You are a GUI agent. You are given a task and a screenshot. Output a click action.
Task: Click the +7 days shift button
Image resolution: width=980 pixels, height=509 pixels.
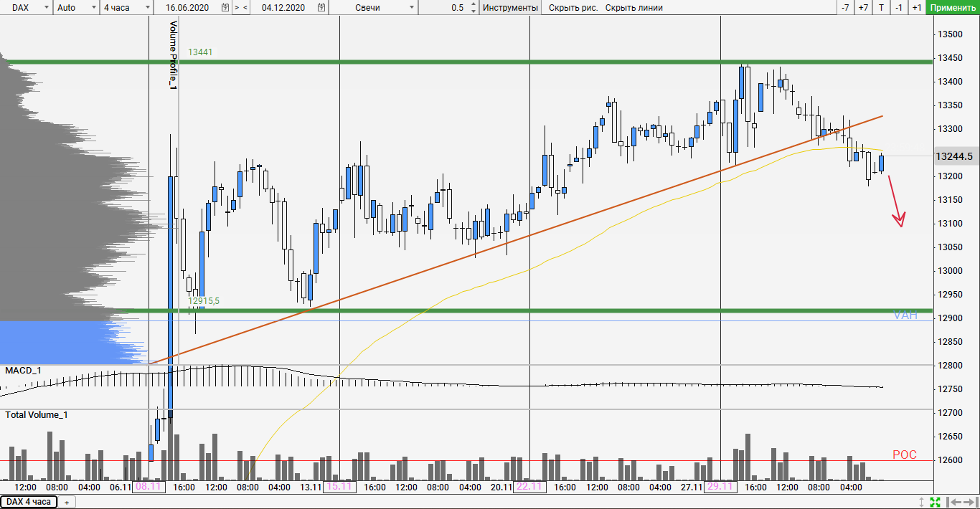pos(863,8)
